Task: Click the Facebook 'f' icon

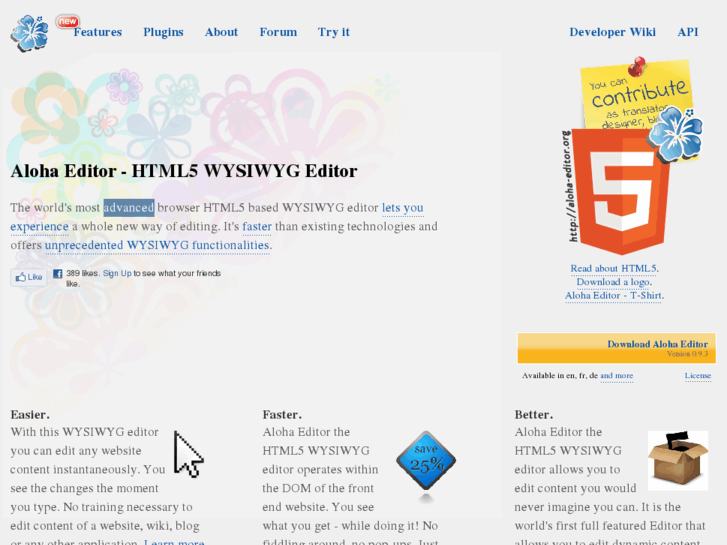Action: (x=57, y=274)
